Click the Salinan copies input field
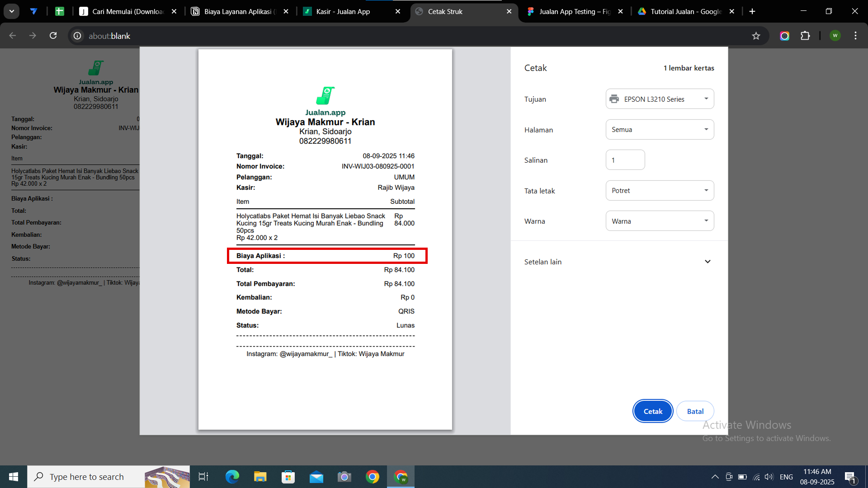868x488 pixels. pos(625,160)
